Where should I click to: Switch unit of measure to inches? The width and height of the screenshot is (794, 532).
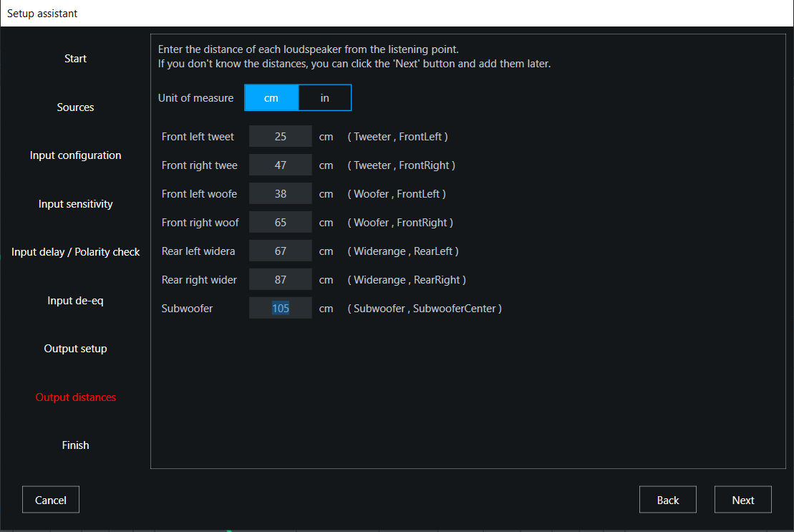324,98
